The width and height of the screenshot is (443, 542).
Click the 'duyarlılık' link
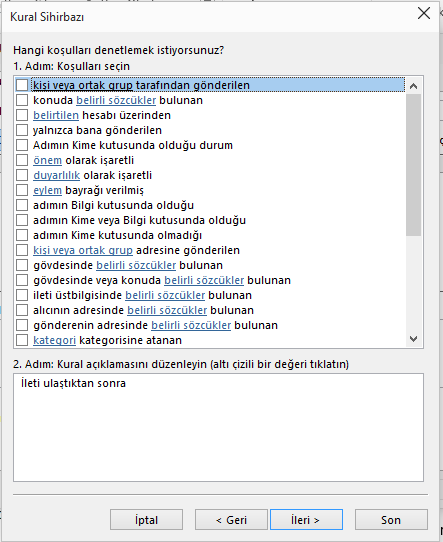(x=57, y=175)
